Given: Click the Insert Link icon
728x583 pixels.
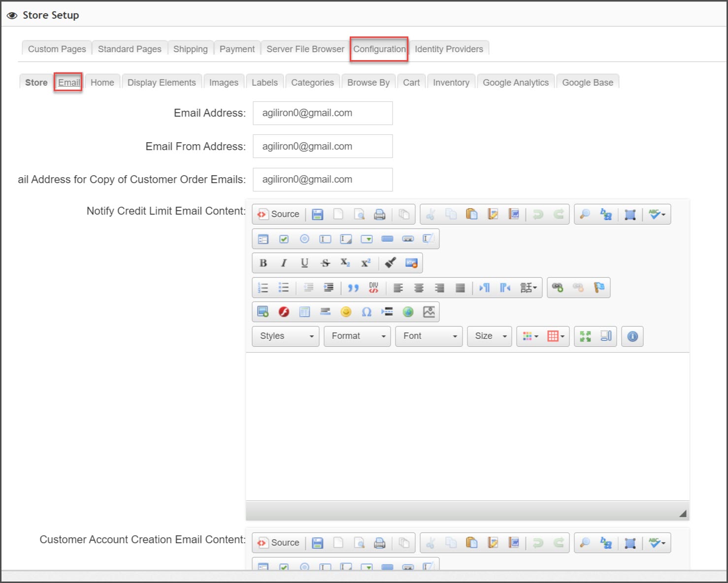Looking at the screenshot, I should [558, 288].
